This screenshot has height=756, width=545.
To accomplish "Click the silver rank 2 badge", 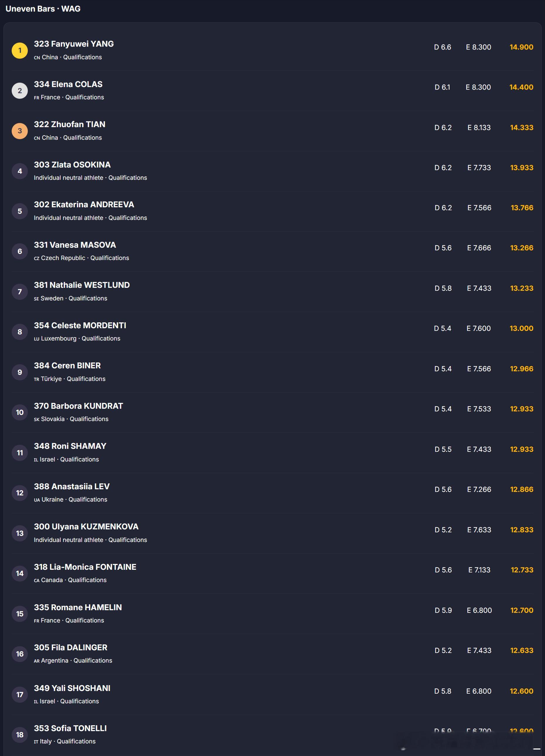I will (20, 91).
